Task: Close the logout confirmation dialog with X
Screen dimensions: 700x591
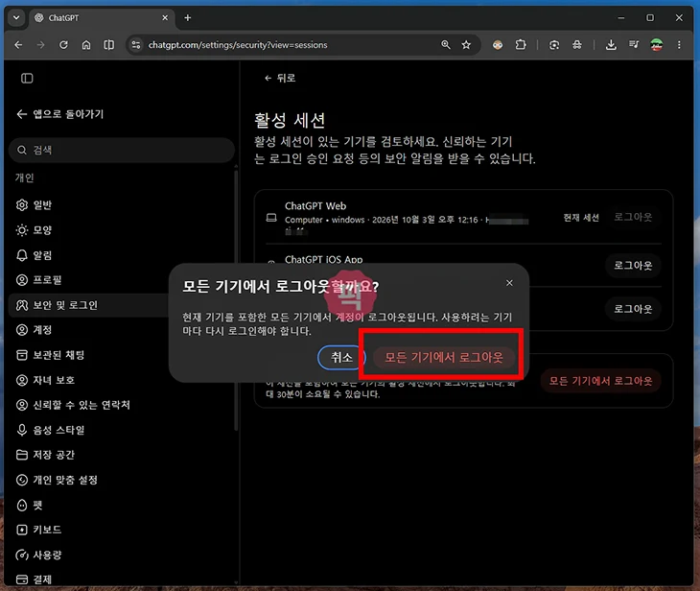Action: [509, 283]
